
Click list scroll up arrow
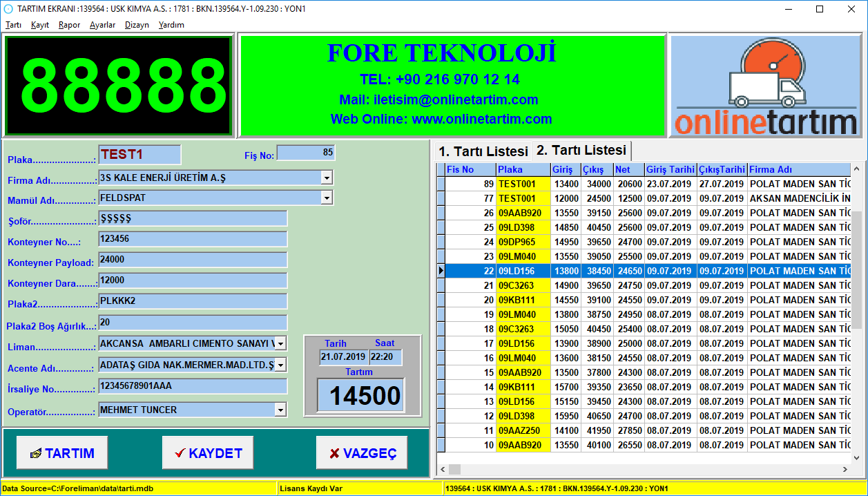[857, 169]
